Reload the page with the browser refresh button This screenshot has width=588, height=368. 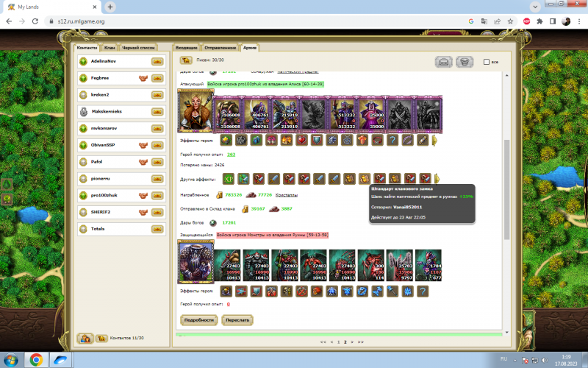tap(35, 21)
